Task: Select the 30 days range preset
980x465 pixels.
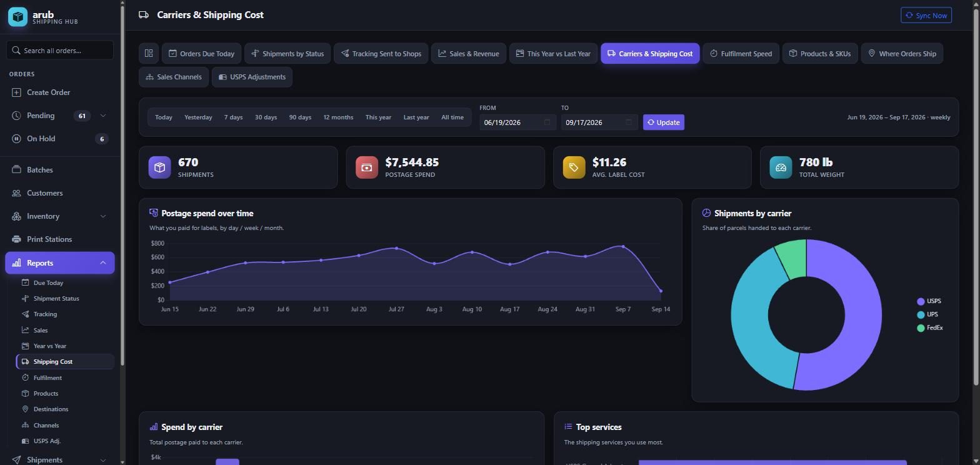Action: (x=266, y=117)
